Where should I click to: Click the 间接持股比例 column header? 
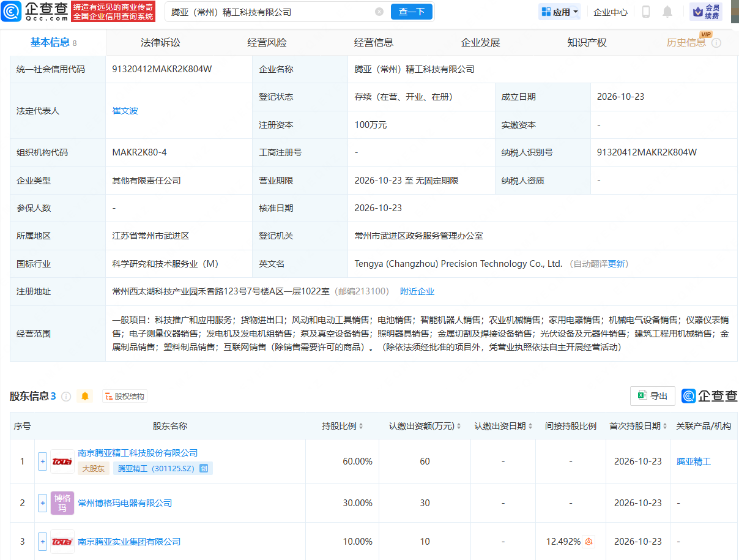(x=571, y=426)
